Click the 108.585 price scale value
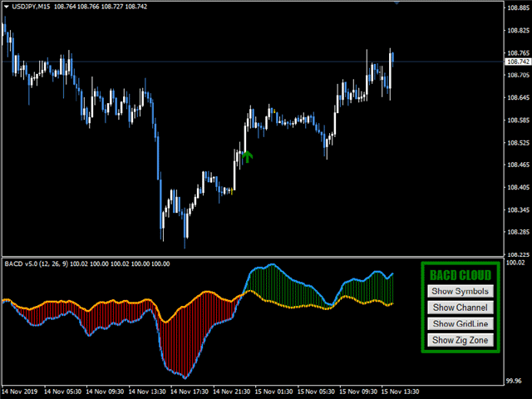This screenshot has width=532, height=399. [518, 120]
